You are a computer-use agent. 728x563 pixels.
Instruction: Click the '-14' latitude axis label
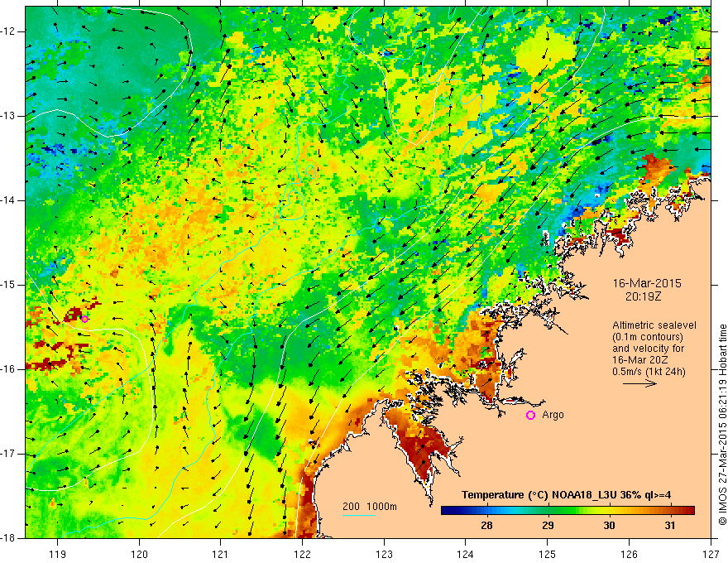[x=8, y=200]
